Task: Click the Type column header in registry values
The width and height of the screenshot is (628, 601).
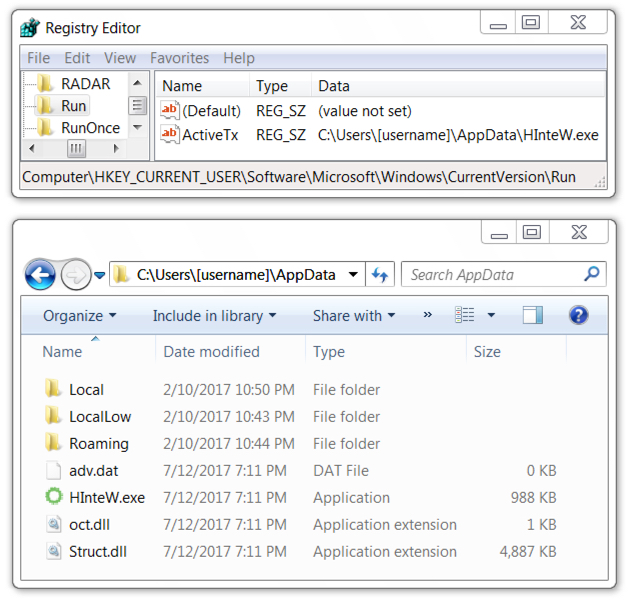Action: pyautogui.click(x=272, y=86)
